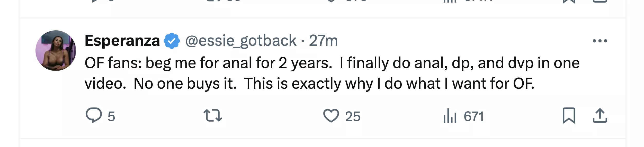Repost Esperanza's tweet with the retweet icon
Image resolution: width=644 pixels, height=147 pixels.
(212, 115)
